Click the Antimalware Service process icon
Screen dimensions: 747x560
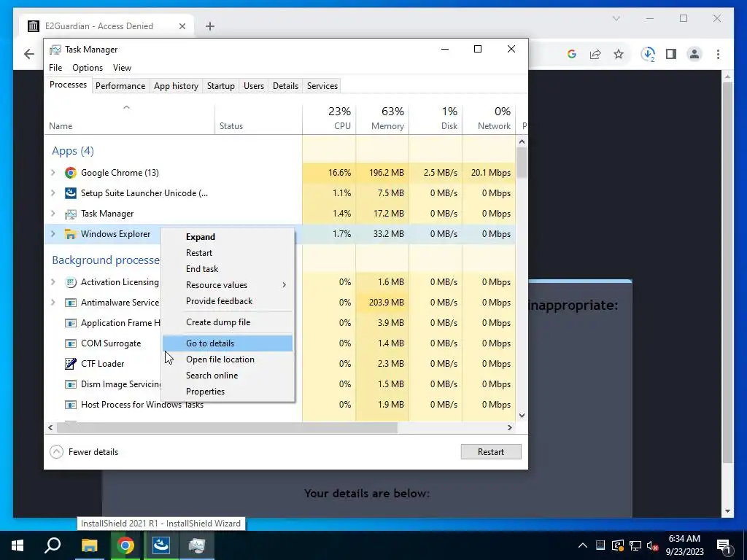coord(71,303)
